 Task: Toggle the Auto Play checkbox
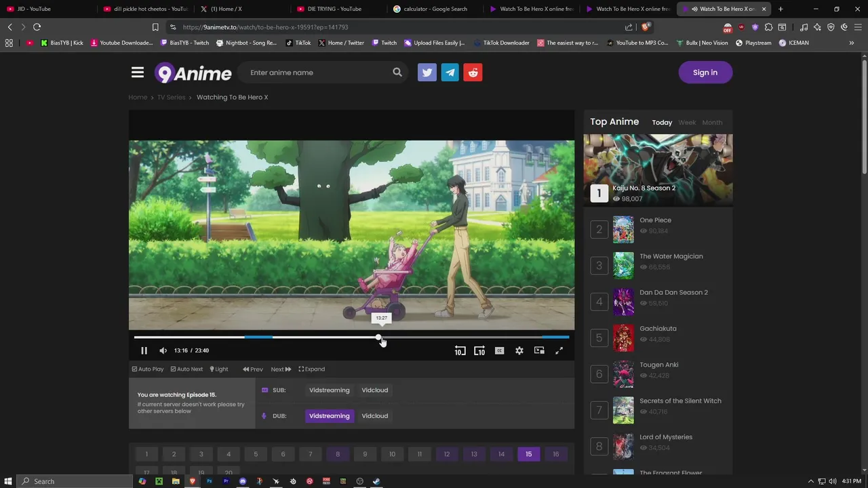tap(148, 369)
